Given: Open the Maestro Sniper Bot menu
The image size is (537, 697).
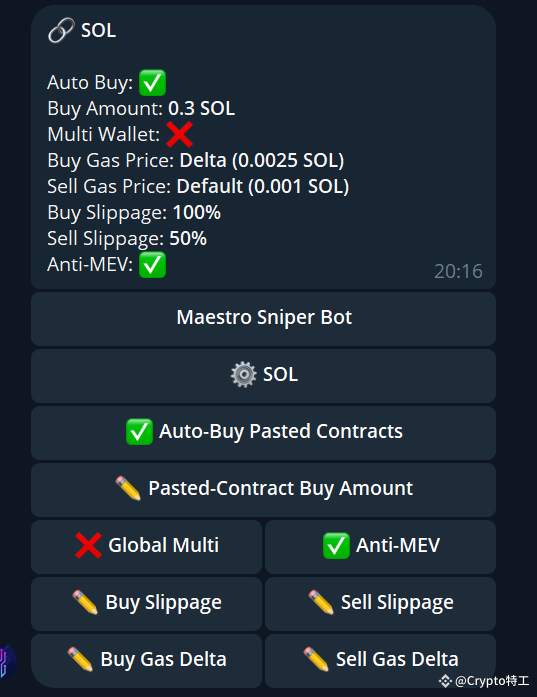Looking at the screenshot, I should pos(263,319).
